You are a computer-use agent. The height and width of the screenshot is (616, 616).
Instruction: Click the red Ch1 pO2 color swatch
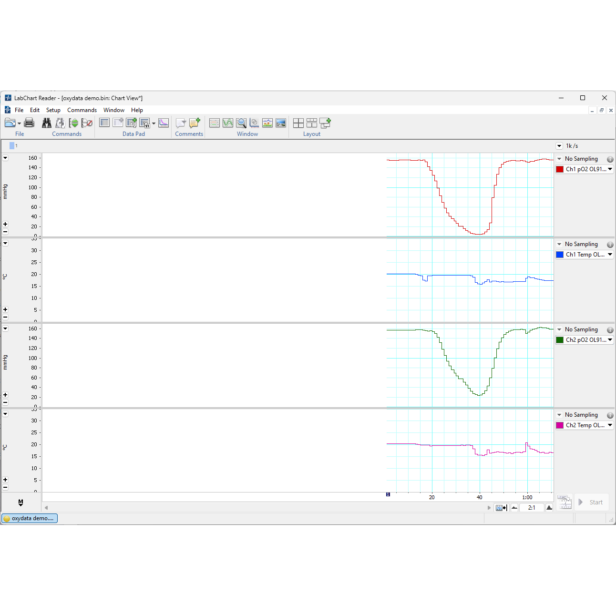(x=560, y=170)
